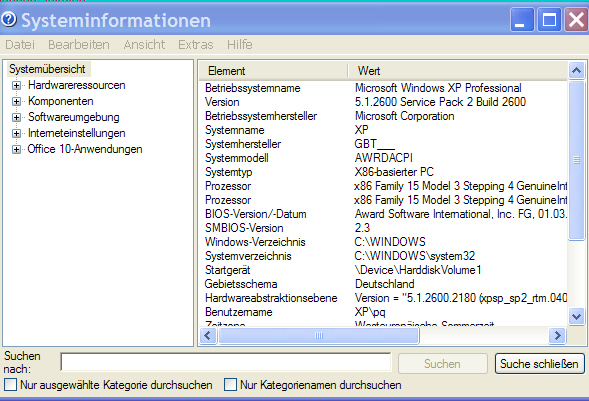Expand the Hardwareressourcen node
The image size is (589, 401).
click(16, 86)
